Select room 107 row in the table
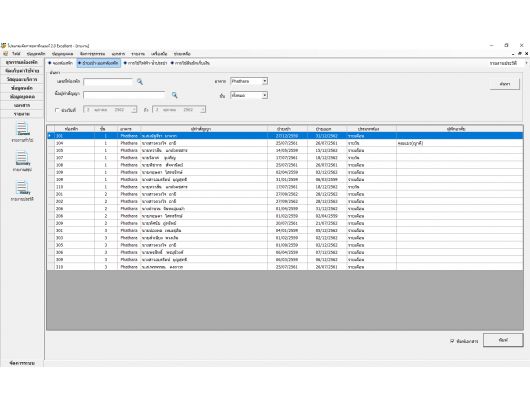The image size is (530, 410). (285, 158)
